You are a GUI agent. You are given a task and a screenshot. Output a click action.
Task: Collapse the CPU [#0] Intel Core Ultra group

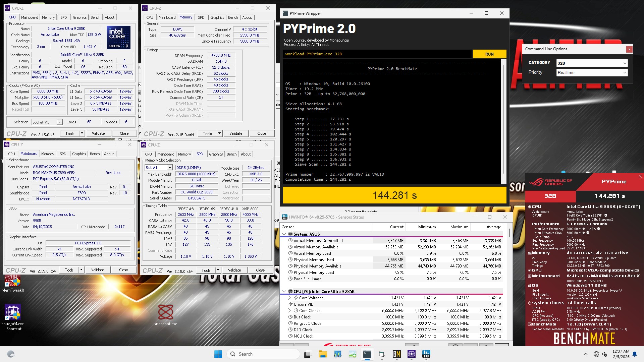pyautogui.click(x=284, y=291)
